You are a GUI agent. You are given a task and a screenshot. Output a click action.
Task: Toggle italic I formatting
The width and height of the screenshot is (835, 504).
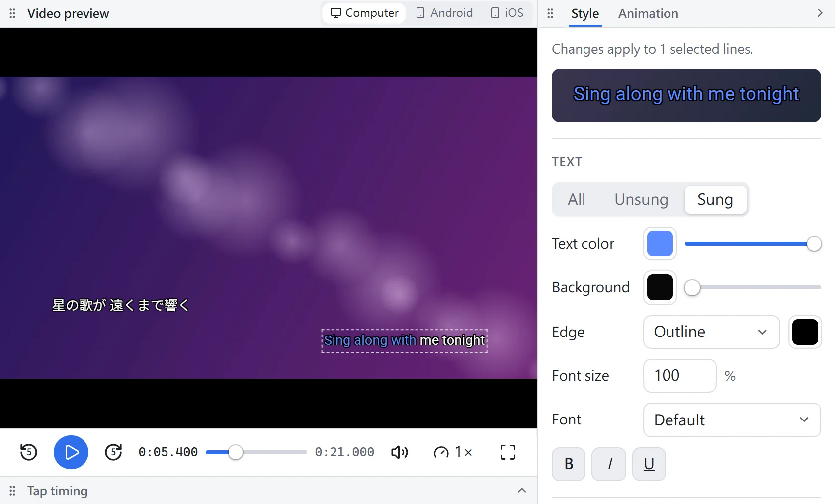[609, 464]
